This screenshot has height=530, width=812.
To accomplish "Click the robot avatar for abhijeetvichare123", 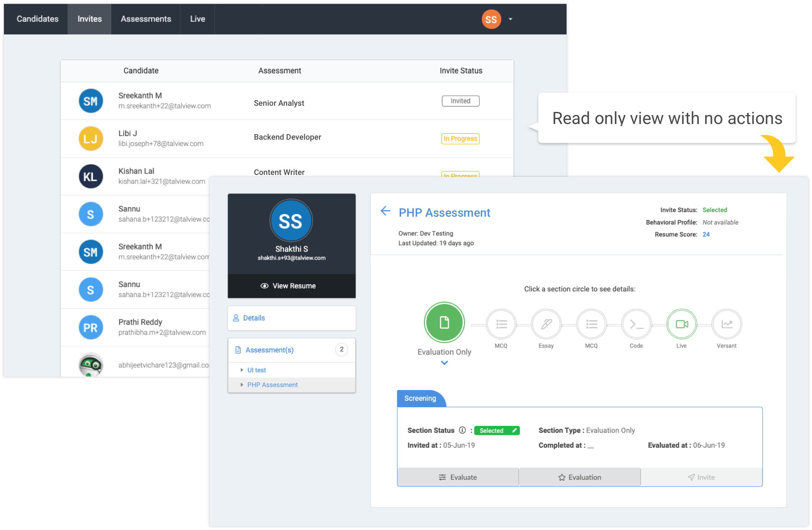I will [91, 365].
